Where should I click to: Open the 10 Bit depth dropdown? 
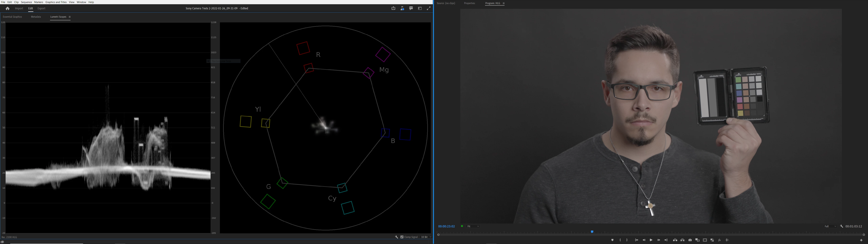point(426,237)
